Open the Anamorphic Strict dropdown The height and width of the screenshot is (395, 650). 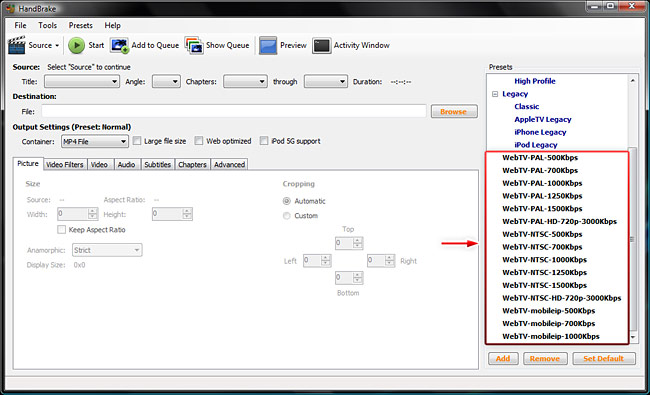coord(107,250)
